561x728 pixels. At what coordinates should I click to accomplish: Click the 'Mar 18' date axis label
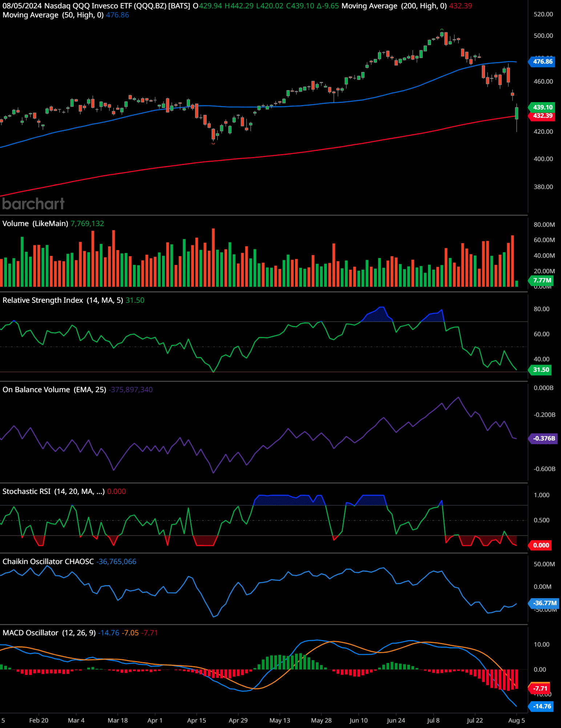click(x=118, y=720)
